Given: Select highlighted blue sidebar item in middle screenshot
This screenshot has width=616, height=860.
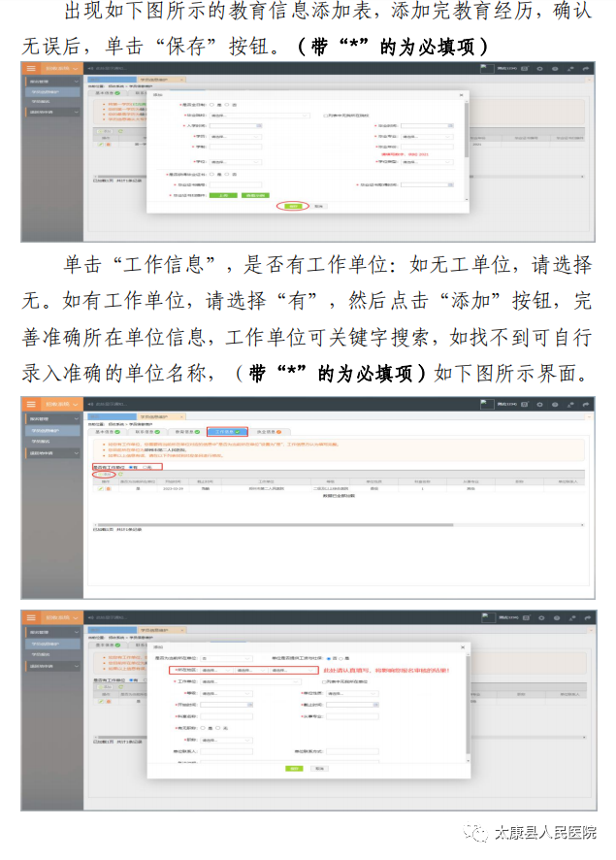Looking at the screenshot, I should [52, 431].
